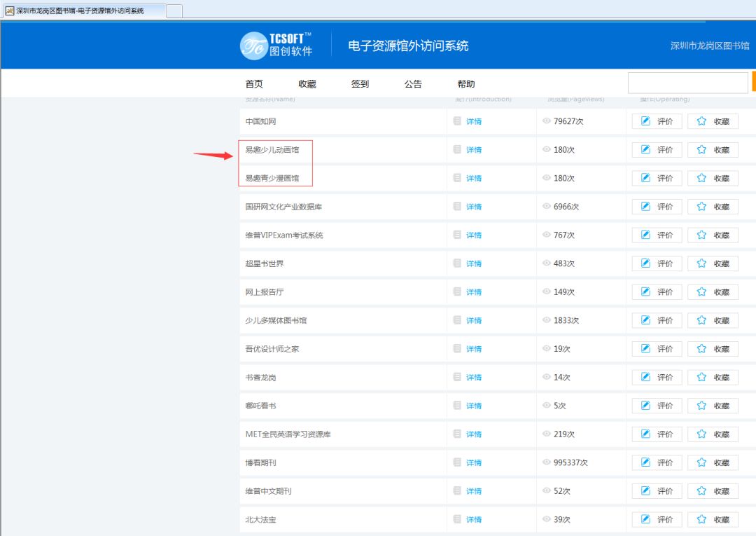Go to the 收藏 menu item

[307, 84]
